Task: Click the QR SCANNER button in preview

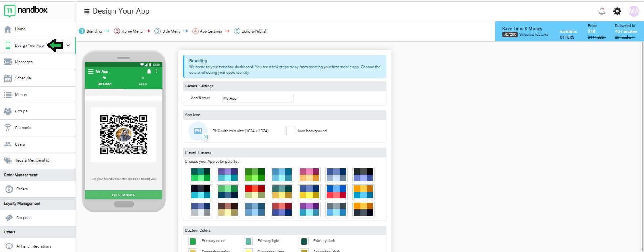Action: click(x=123, y=195)
